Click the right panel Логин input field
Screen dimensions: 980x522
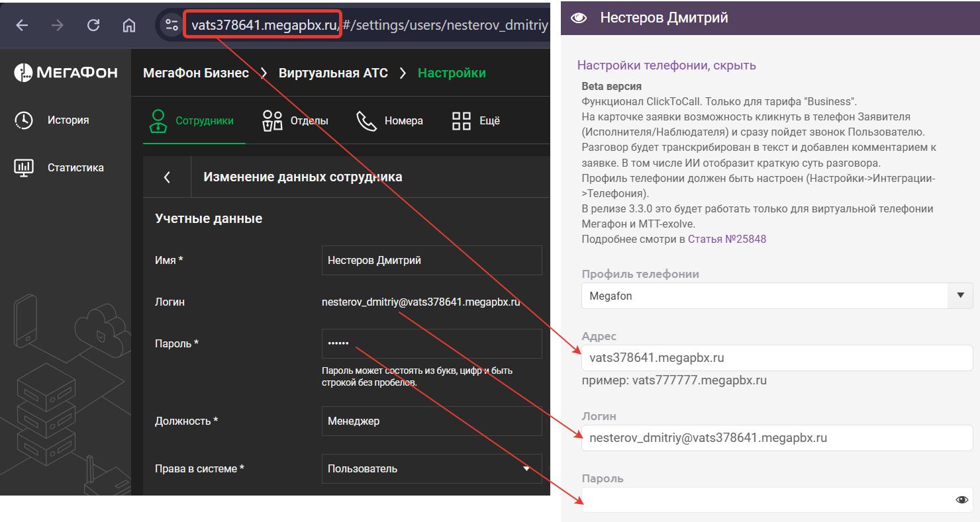point(777,438)
